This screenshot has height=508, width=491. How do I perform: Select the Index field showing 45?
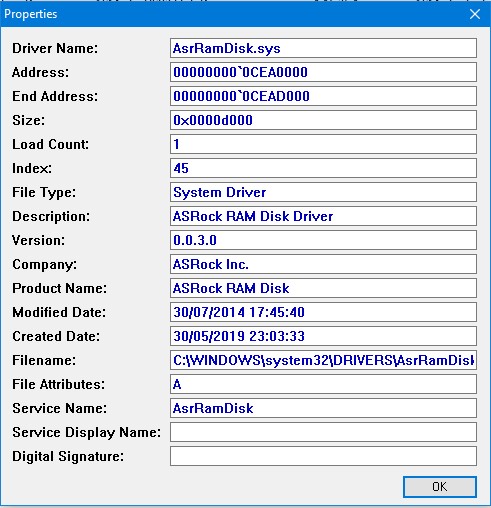click(323, 168)
